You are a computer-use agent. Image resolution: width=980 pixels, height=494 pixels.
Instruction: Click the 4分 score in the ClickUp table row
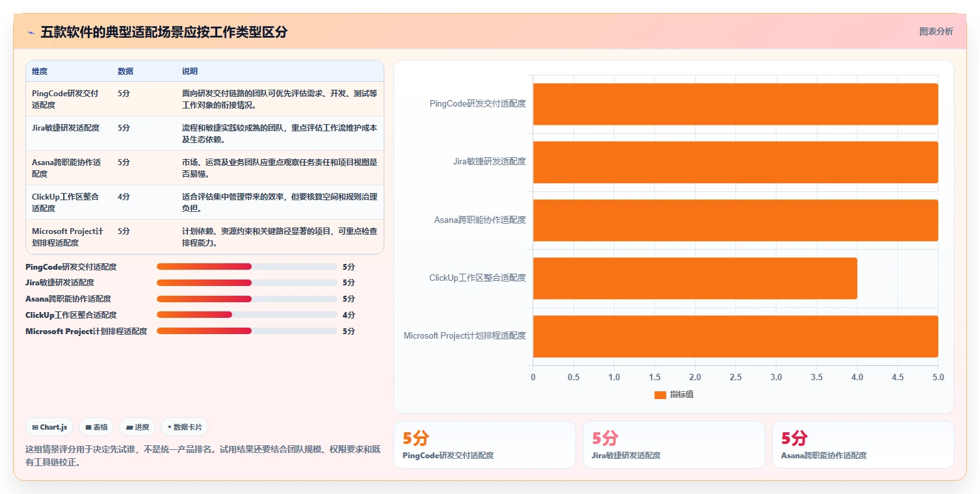click(124, 196)
